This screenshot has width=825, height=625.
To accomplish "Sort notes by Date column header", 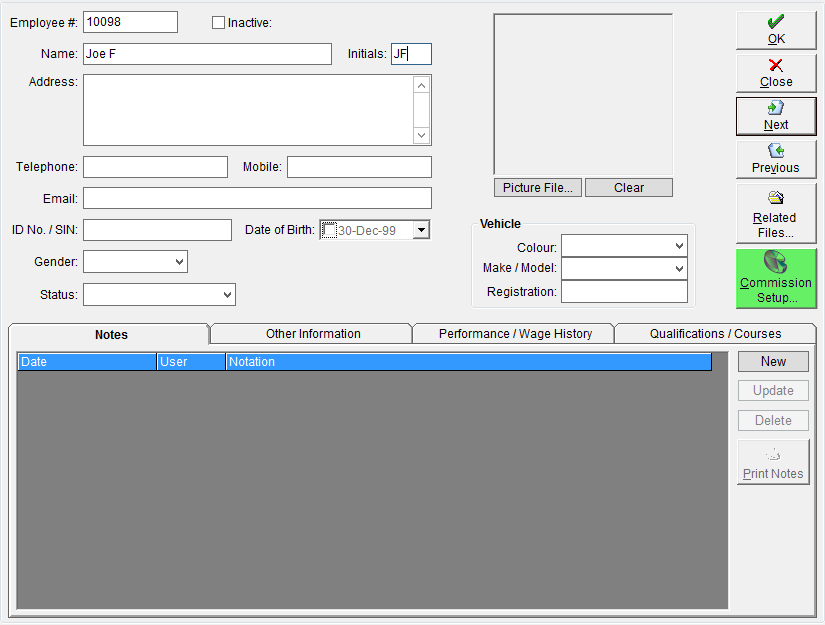I will pyautogui.click(x=87, y=362).
